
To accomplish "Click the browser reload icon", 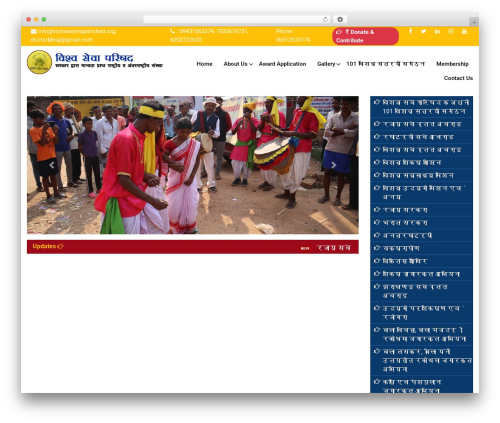I will click(x=325, y=19).
